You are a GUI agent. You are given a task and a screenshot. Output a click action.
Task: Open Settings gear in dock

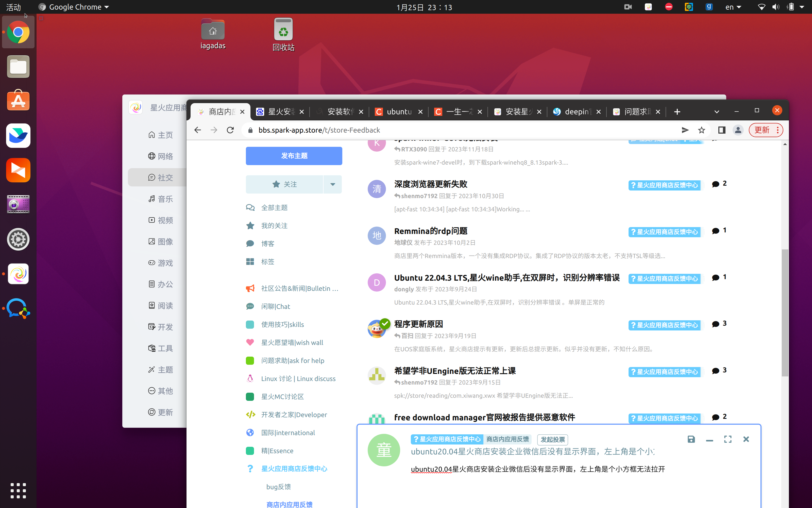(x=18, y=239)
